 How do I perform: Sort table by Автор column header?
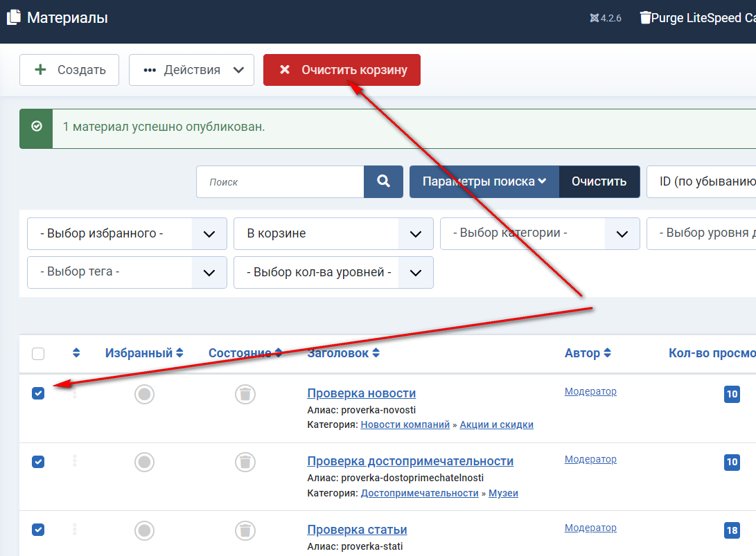click(587, 353)
